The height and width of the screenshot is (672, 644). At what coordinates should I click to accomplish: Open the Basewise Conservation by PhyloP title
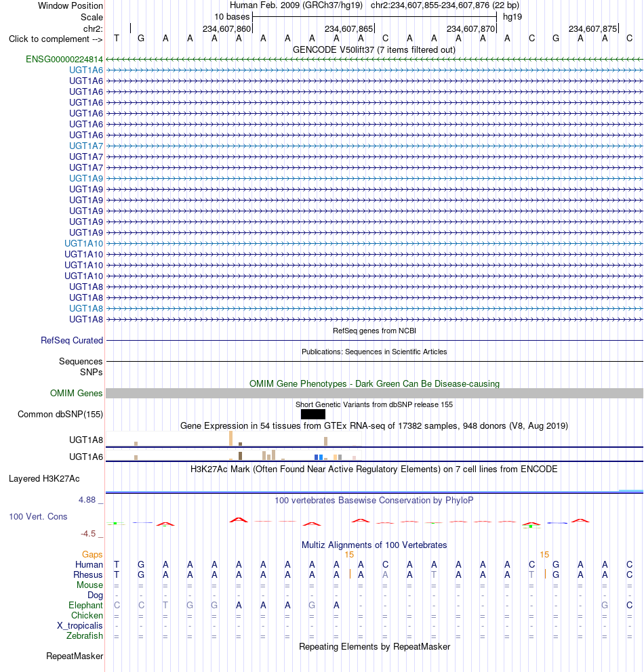374,500
